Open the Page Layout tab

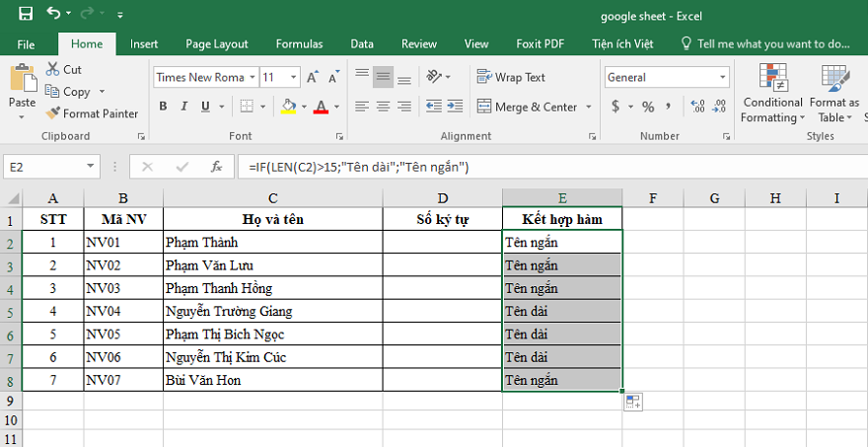point(217,44)
